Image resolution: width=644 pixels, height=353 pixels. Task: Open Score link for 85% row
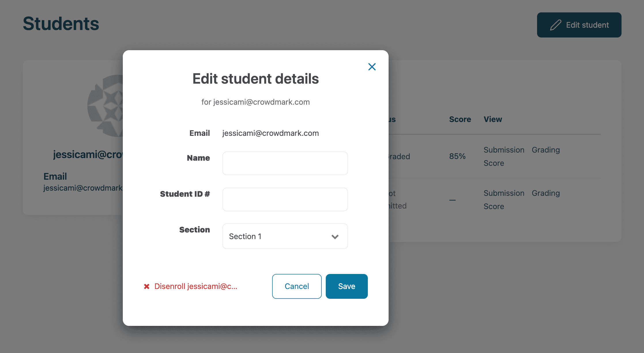tap(494, 163)
